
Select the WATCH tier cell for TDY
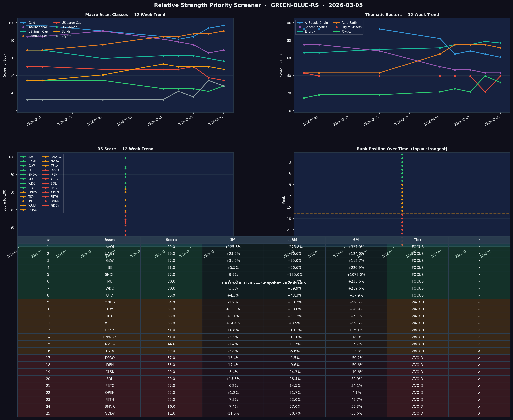click(418, 309)
